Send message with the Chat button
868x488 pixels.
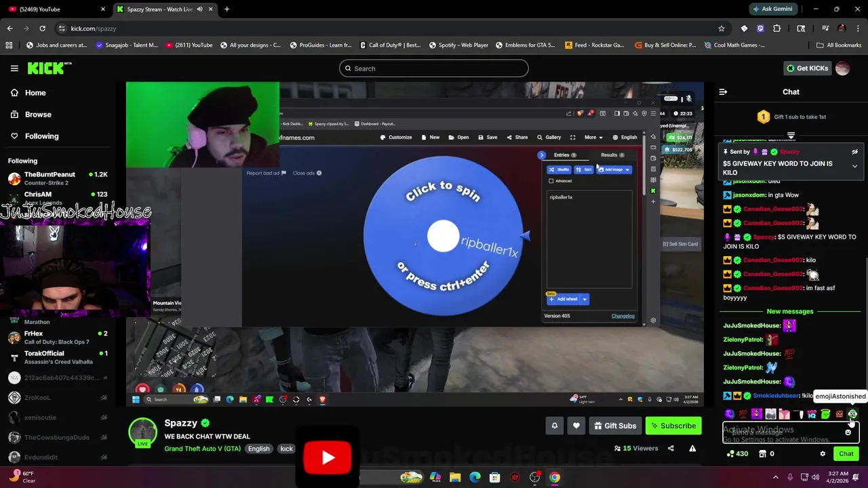[x=846, y=453]
